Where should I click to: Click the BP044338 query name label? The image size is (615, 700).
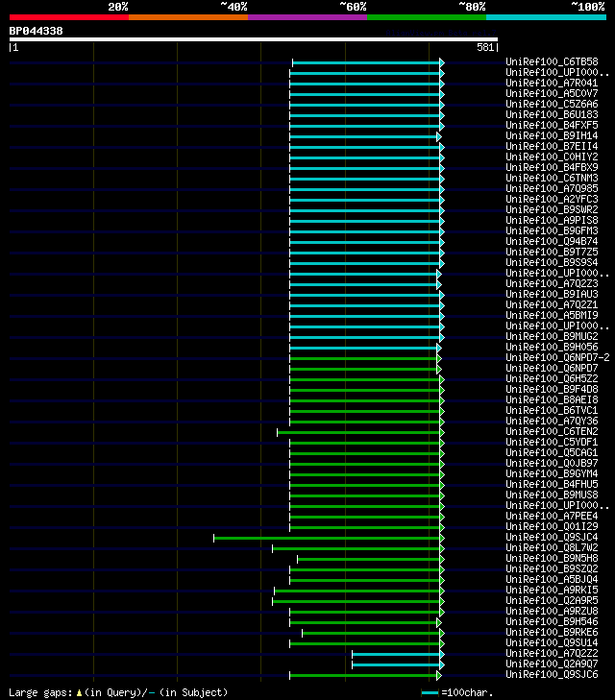(x=37, y=31)
